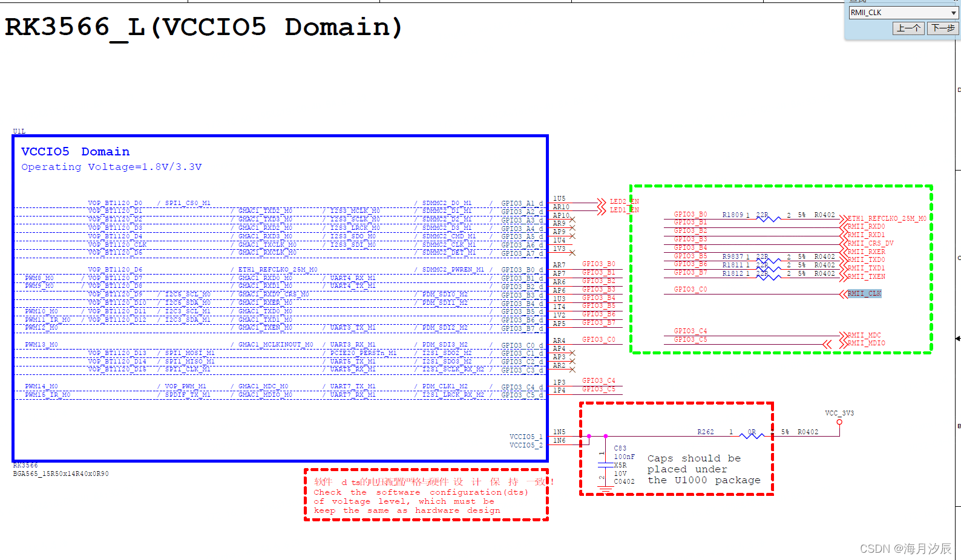Click the RMII_TXD0 net label
The width and height of the screenshot is (961, 560).
tap(866, 259)
